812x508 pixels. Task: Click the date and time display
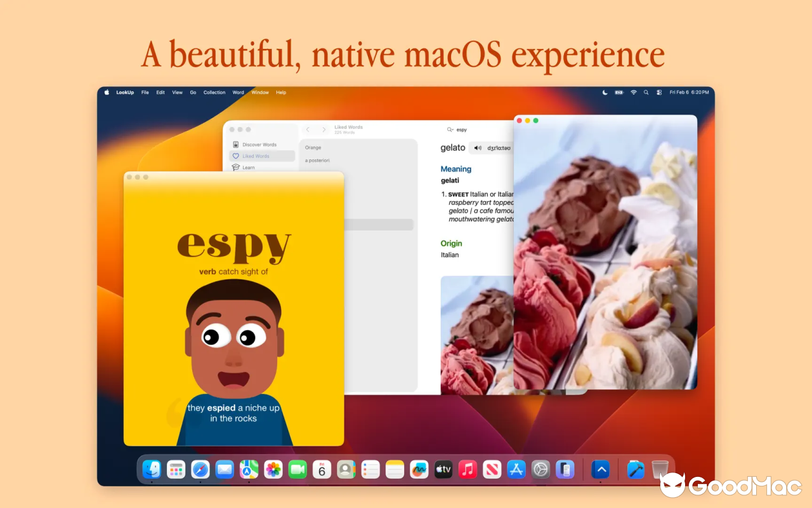(x=690, y=93)
